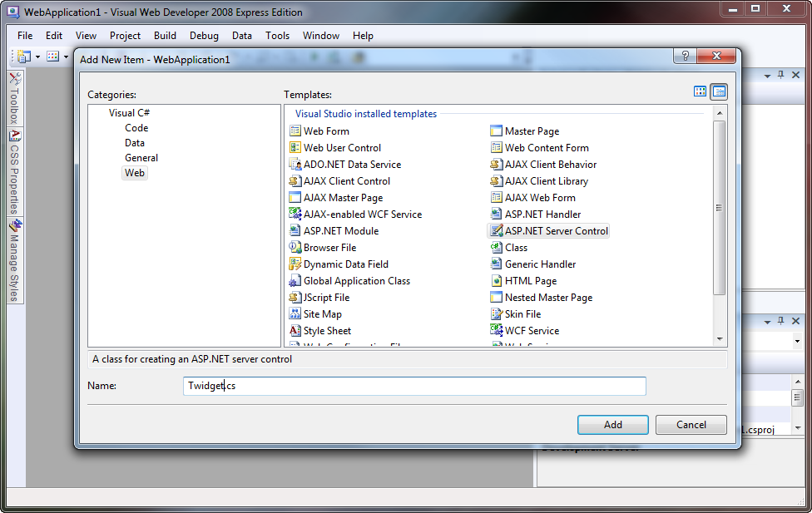
Task: Choose the Class template icon
Action: (496, 247)
